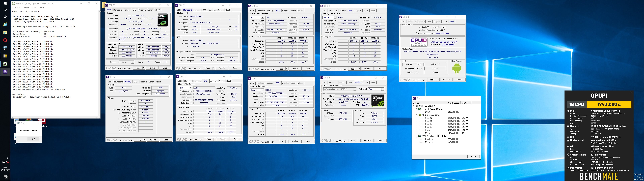Click the Timers button
Screen dimensions: 644x181
435,73
